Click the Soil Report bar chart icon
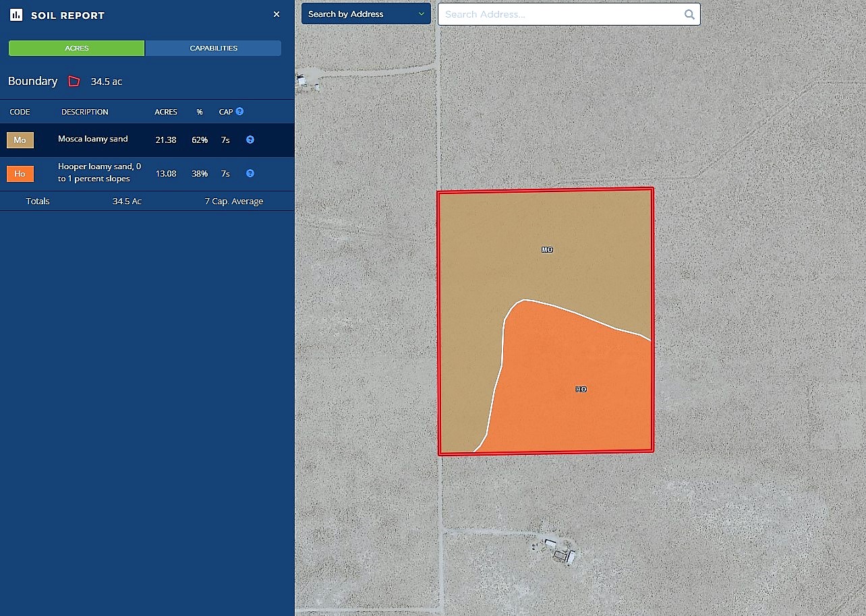866x616 pixels. [16, 15]
